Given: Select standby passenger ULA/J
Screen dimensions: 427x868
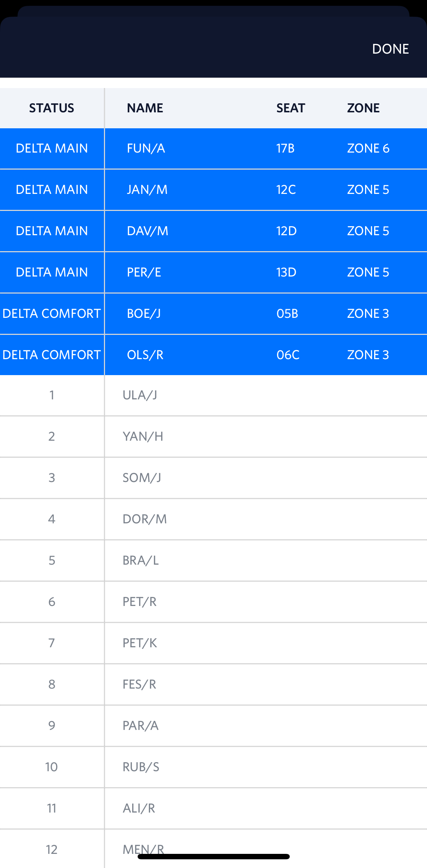Looking at the screenshot, I should coord(213,395).
